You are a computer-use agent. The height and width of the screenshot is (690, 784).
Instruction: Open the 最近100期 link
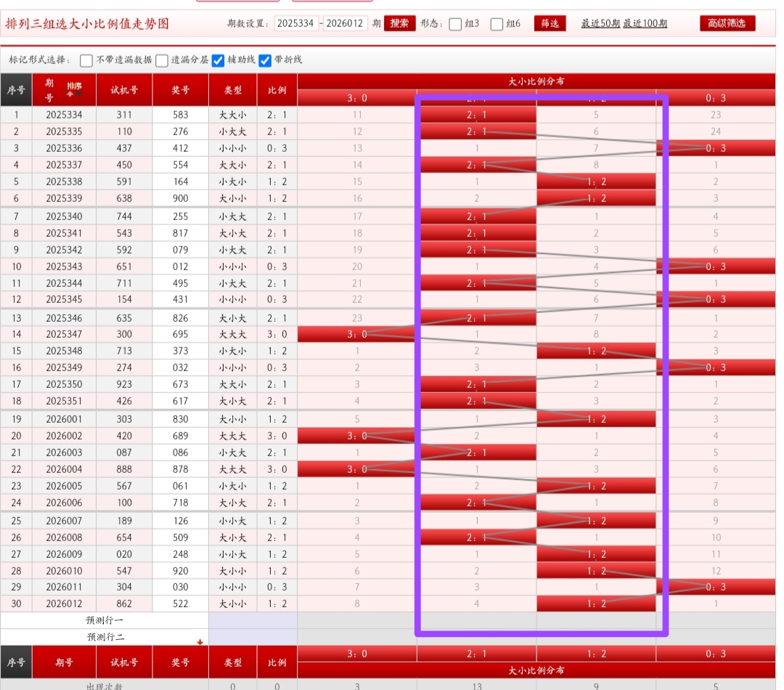tap(645, 23)
